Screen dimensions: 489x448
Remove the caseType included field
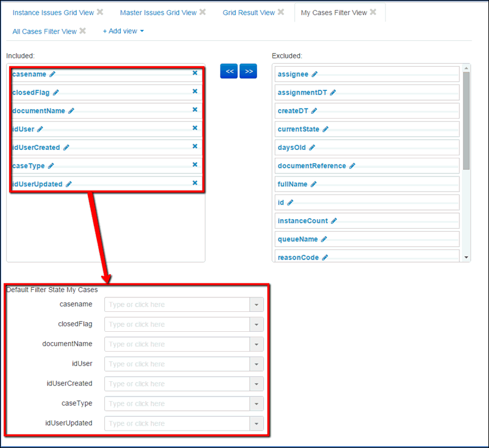[195, 164]
